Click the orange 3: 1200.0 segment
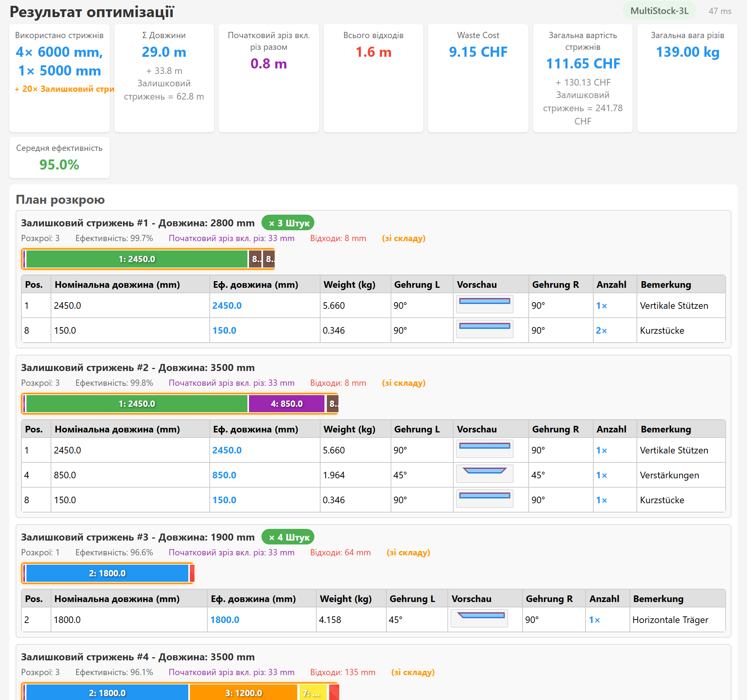The height and width of the screenshot is (700, 747). (244, 693)
